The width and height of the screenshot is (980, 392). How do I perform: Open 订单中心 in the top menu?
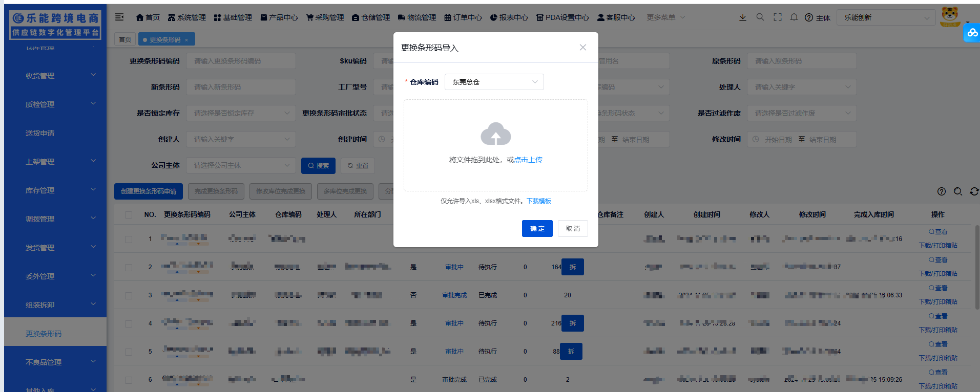(463, 17)
